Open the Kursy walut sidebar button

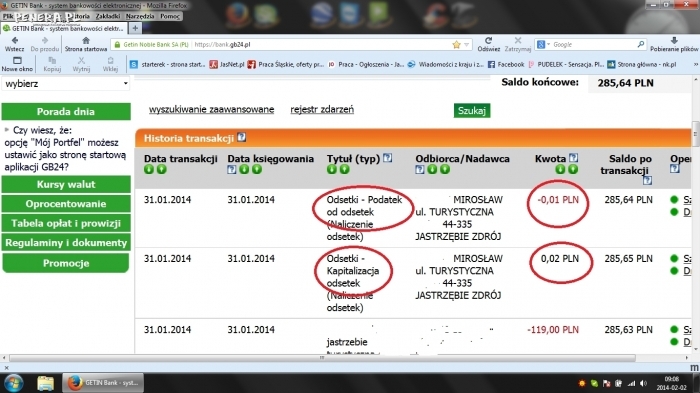click(x=66, y=184)
